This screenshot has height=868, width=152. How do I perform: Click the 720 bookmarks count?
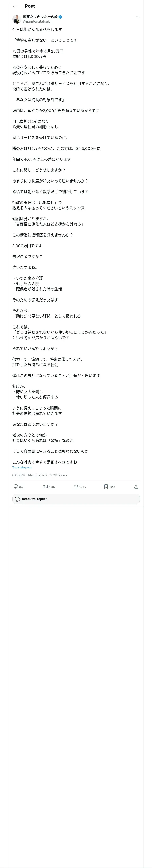pos(112,487)
